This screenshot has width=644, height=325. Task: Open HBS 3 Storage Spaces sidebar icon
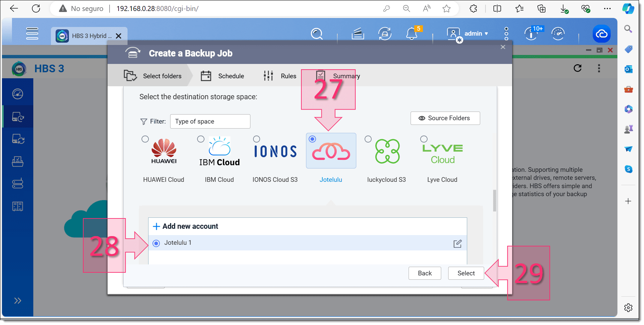click(18, 183)
